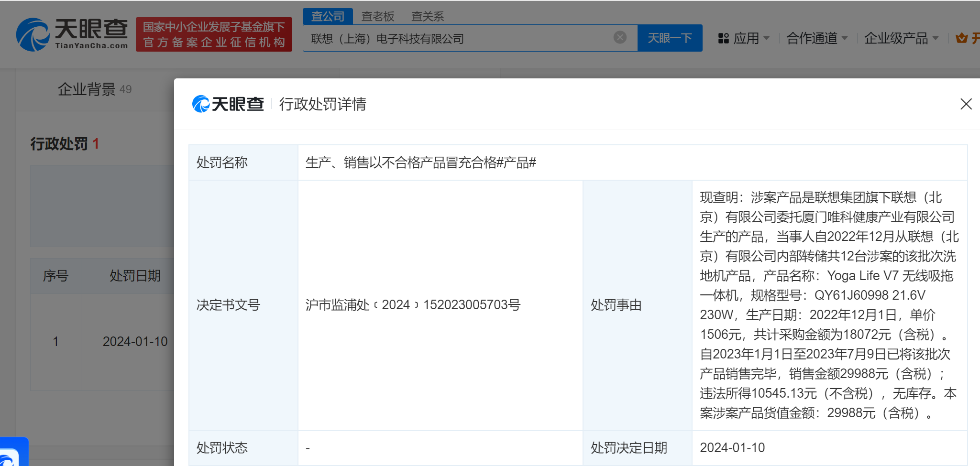Switch to the 查老板 tab
Image resolution: width=980 pixels, height=466 pixels.
[x=377, y=16]
